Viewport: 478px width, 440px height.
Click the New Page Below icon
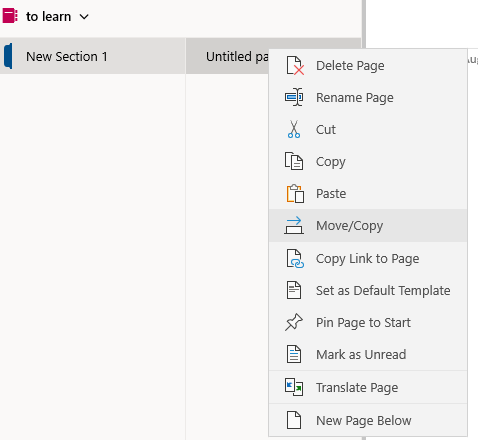pyautogui.click(x=294, y=420)
